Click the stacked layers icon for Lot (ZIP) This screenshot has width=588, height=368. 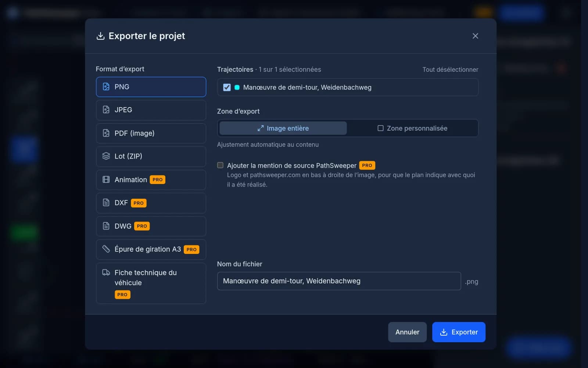tap(106, 156)
